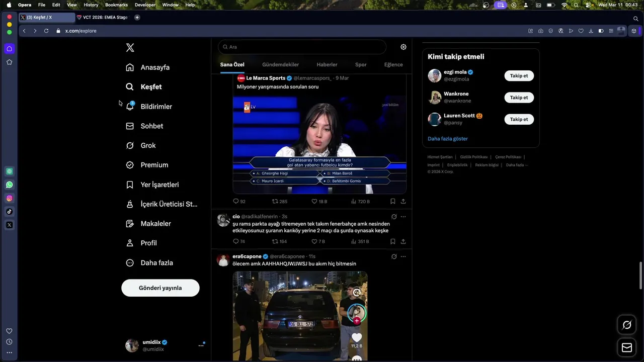Reply to cio post
The height and width of the screenshot is (362, 644).
click(239, 241)
